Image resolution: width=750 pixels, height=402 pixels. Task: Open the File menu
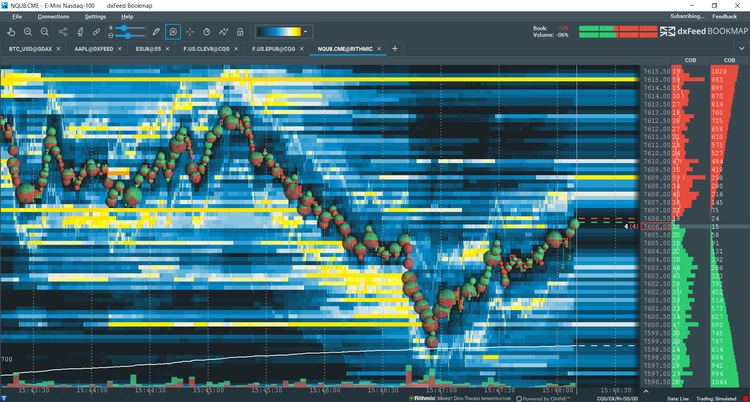[x=17, y=16]
